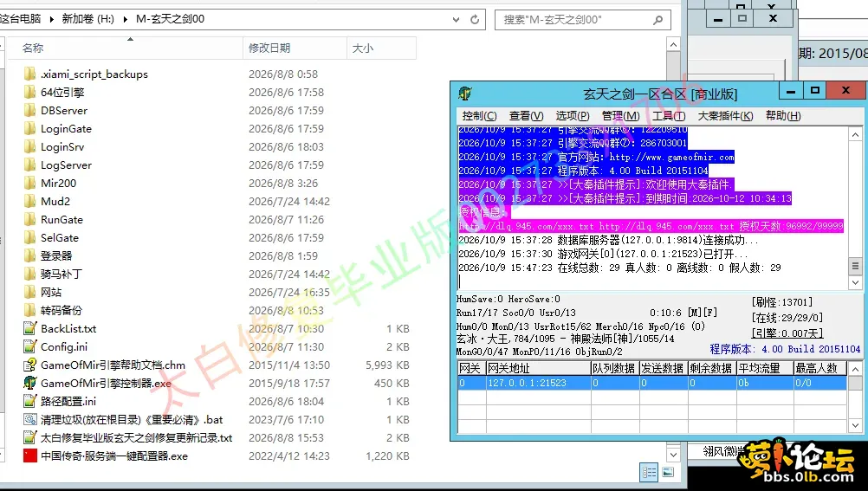Select the SelGate folder icon

click(x=30, y=238)
